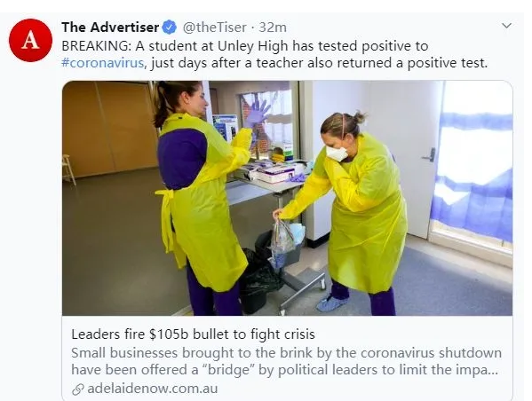Image resolution: width=532 pixels, height=401 pixels.
Task: Click the BREAKING tweet text body
Action: [274, 55]
